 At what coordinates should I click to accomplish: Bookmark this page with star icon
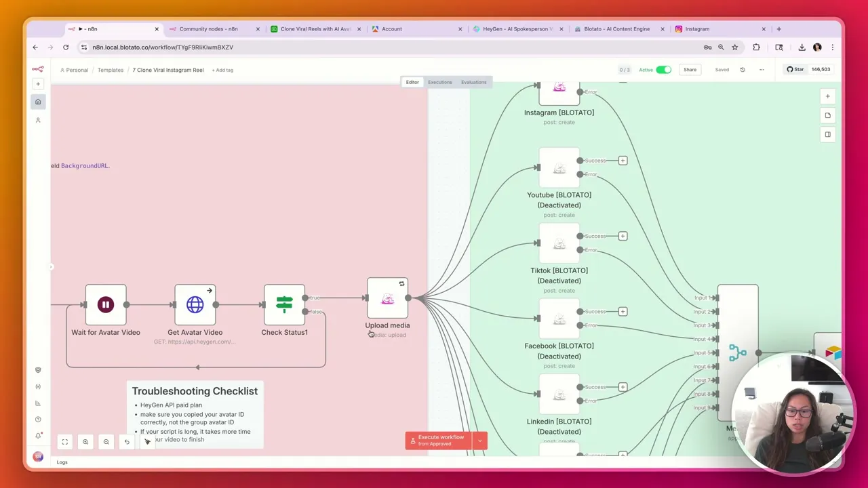point(734,47)
